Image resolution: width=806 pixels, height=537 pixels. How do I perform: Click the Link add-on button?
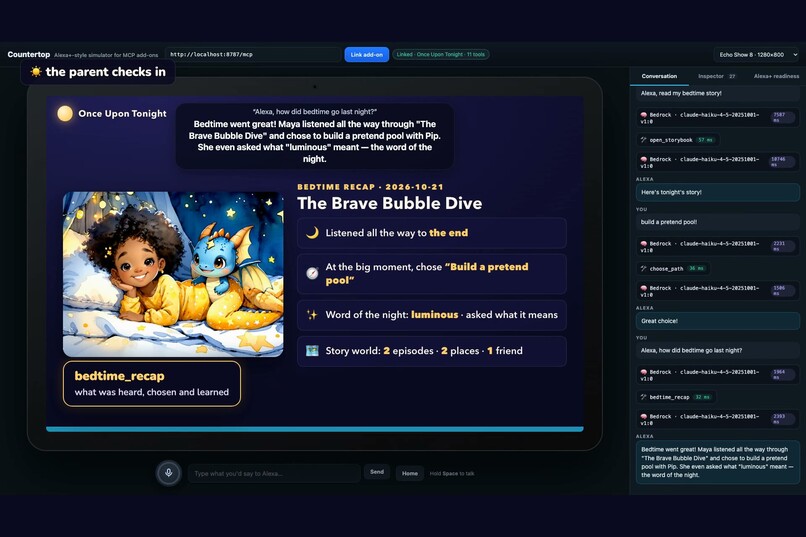tap(367, 54)
